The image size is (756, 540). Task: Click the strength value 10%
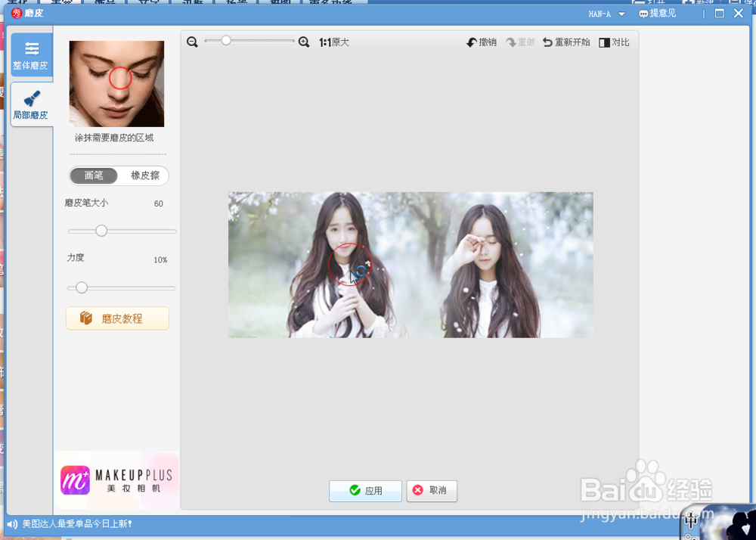160,260
